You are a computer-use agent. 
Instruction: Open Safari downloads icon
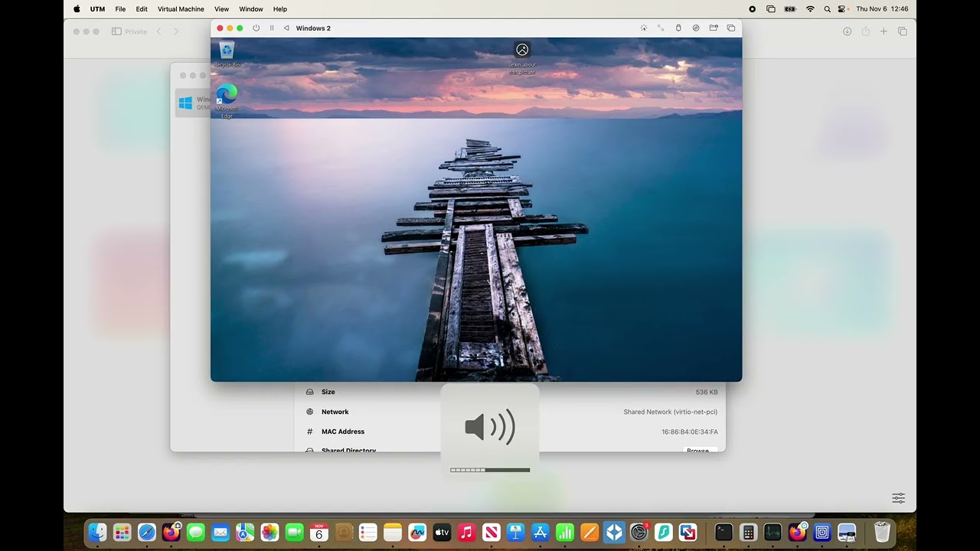847,31
